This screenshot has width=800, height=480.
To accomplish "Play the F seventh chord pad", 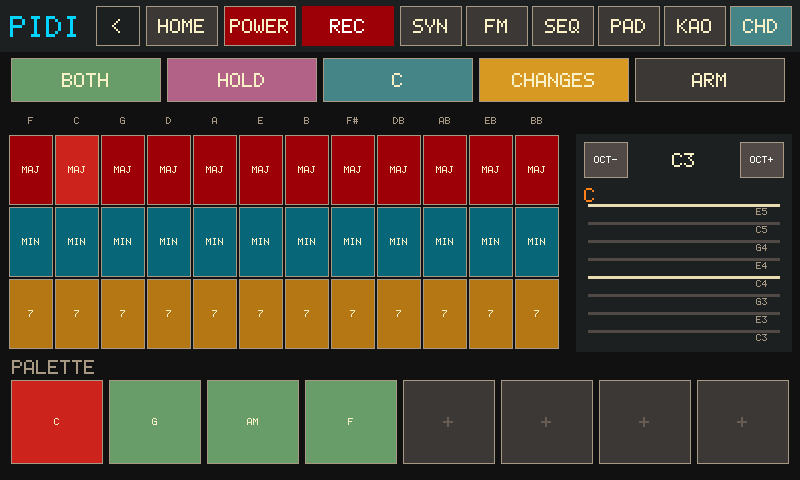I will tap(31, 314).
